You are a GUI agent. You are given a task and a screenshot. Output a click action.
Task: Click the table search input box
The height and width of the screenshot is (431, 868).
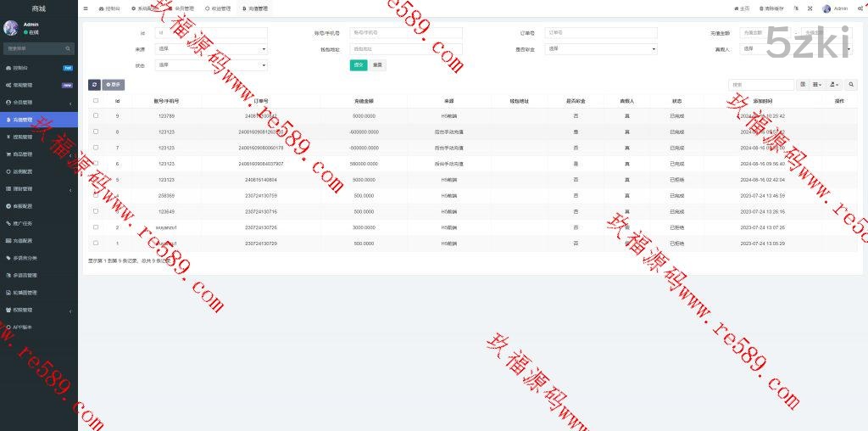pyautogui.click(x=761, y=84)
